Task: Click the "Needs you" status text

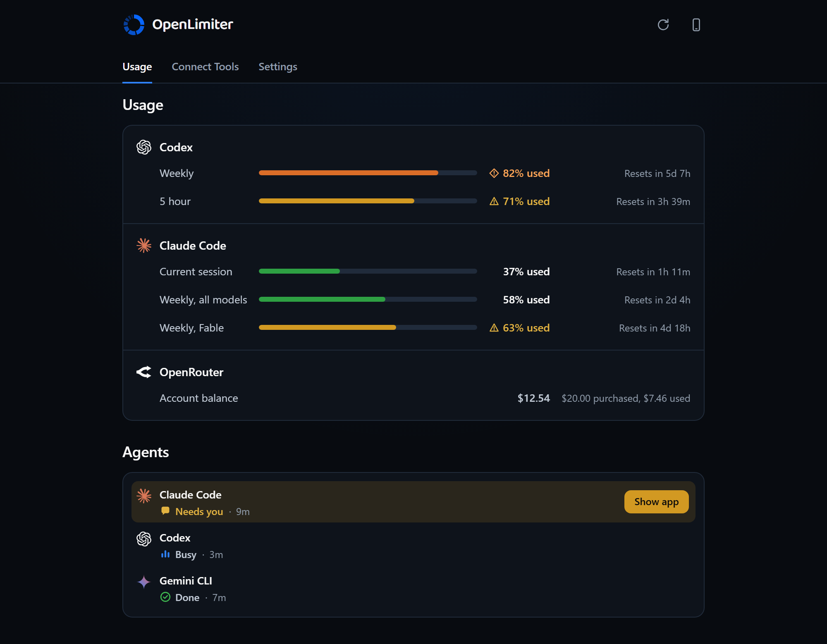Action: 199,512
